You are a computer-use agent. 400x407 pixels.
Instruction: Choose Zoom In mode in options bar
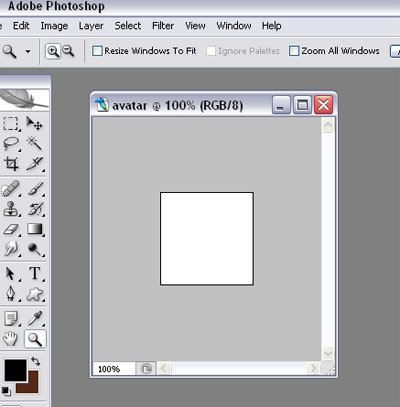[x=53, y=51]
